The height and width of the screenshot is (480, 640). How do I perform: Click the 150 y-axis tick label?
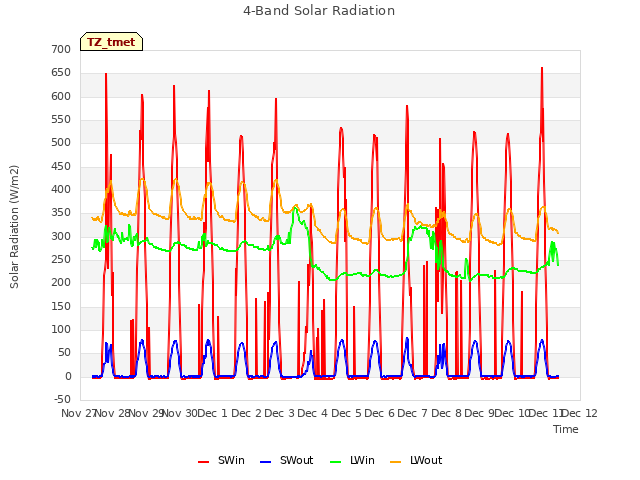(61, 307)
